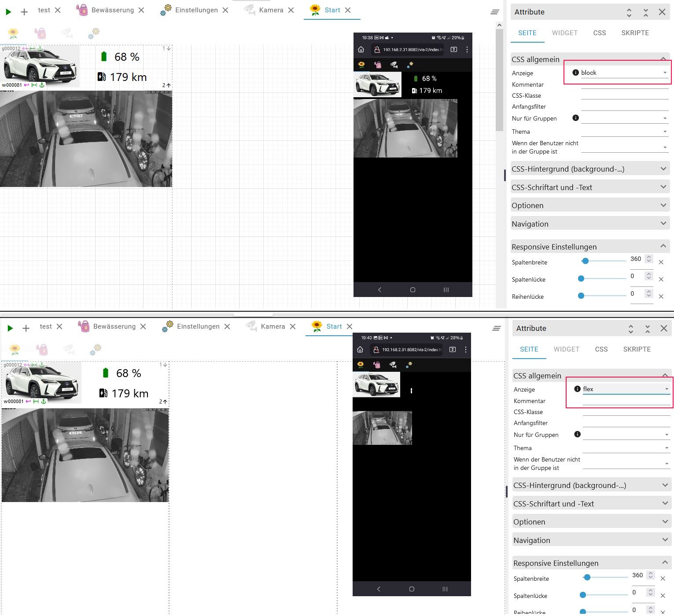674x616 pixels.
Task: Close the 'test' tab in the upper editor
Action: coord(58,10)
